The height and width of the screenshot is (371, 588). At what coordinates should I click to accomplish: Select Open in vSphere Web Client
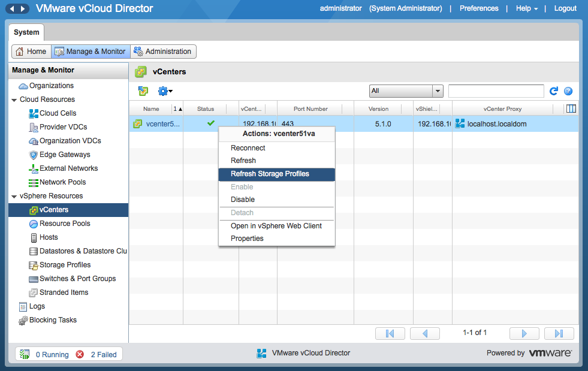click(277, 226)
